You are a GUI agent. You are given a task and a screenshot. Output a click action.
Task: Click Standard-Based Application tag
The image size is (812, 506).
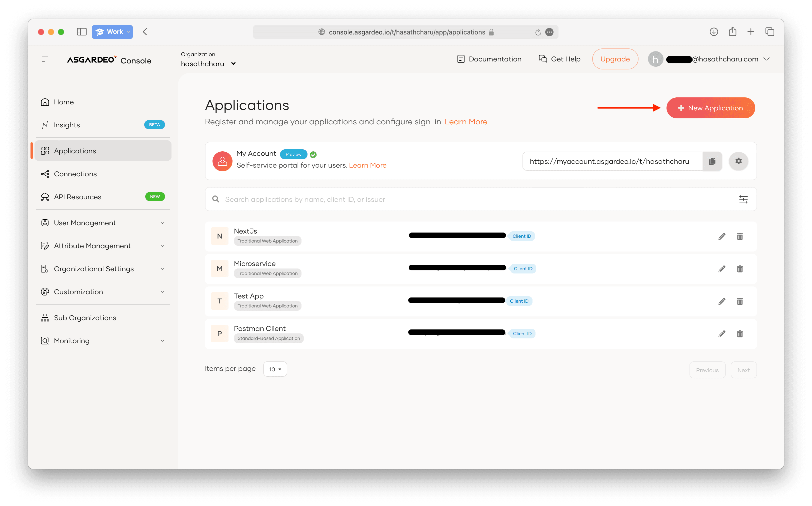coord(269,338)
